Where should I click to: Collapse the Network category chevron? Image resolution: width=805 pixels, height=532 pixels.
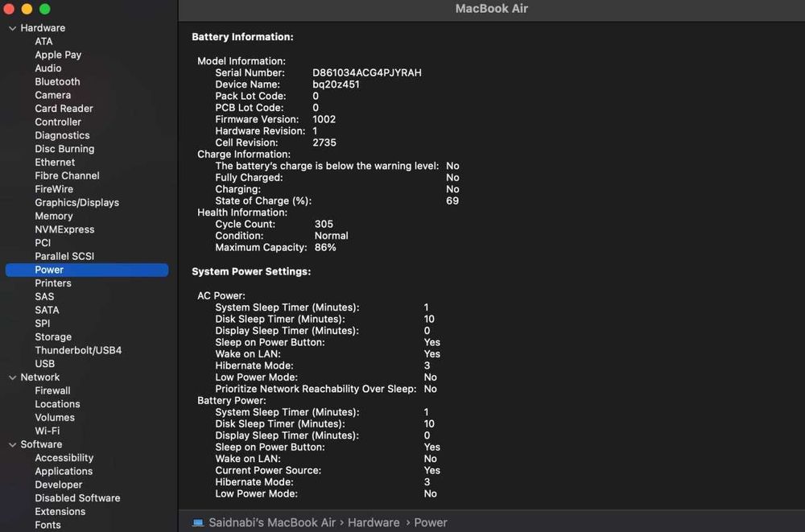tap(12, 377)
